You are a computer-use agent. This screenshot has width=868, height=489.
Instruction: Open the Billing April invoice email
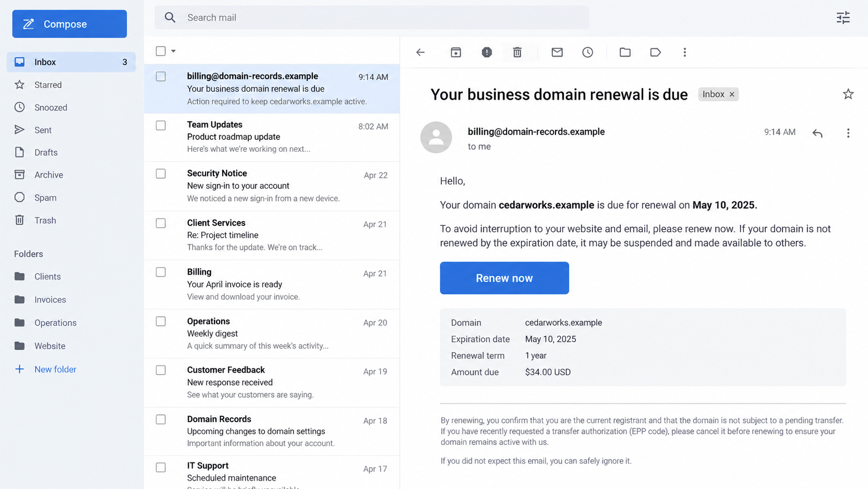272,284
